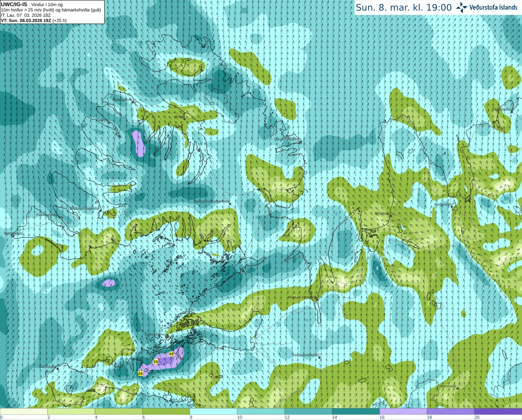Click the Bjargtangar station label
The width and height of the screenshot is (522, 420).
(13, 233)
